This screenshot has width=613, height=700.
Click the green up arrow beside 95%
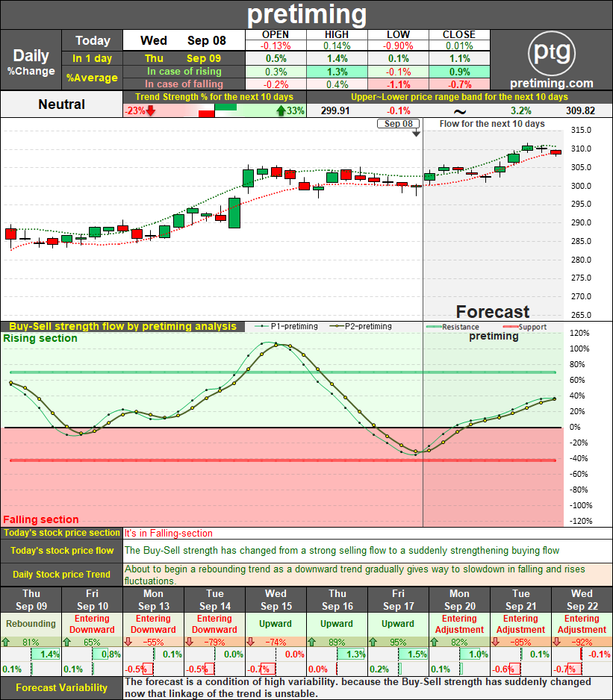pyautogui.click(x=373, y=642)
